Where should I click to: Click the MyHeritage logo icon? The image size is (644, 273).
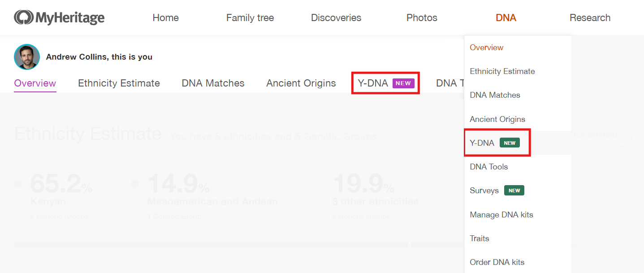[x=24, y=17]
